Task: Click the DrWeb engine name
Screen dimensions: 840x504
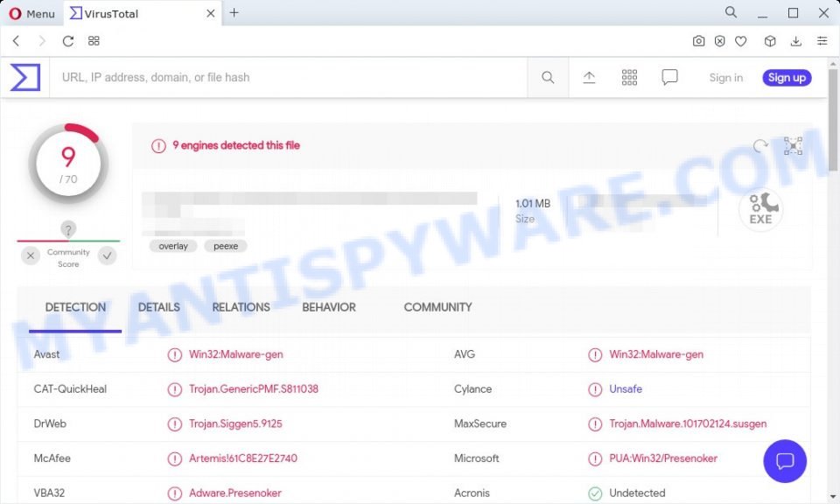Action: click(50, 423)
